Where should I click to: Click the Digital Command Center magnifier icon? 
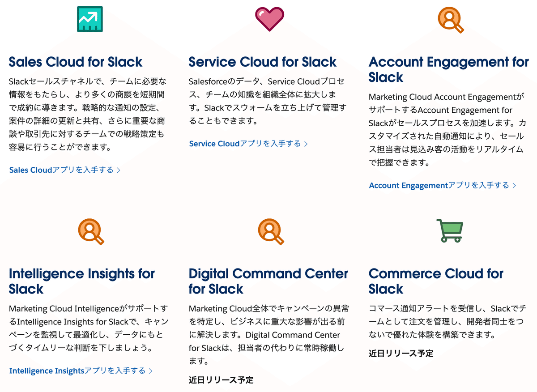(271, 231)
